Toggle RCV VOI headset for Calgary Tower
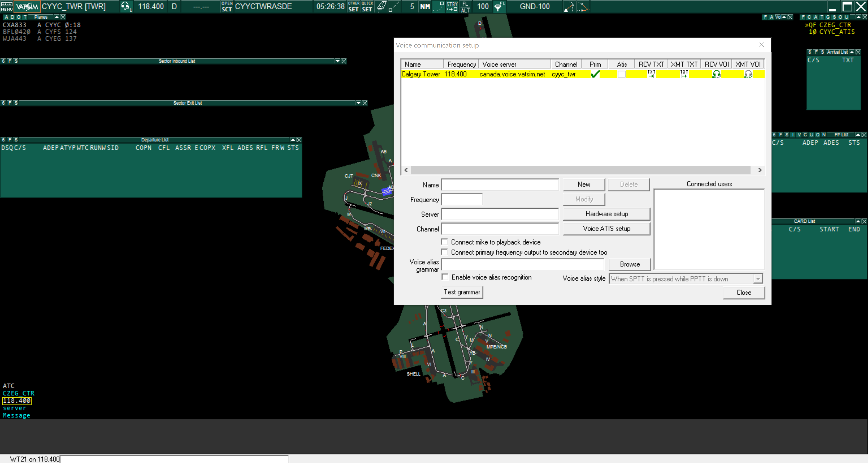This screenshot has width=868, height=463. 716,74
